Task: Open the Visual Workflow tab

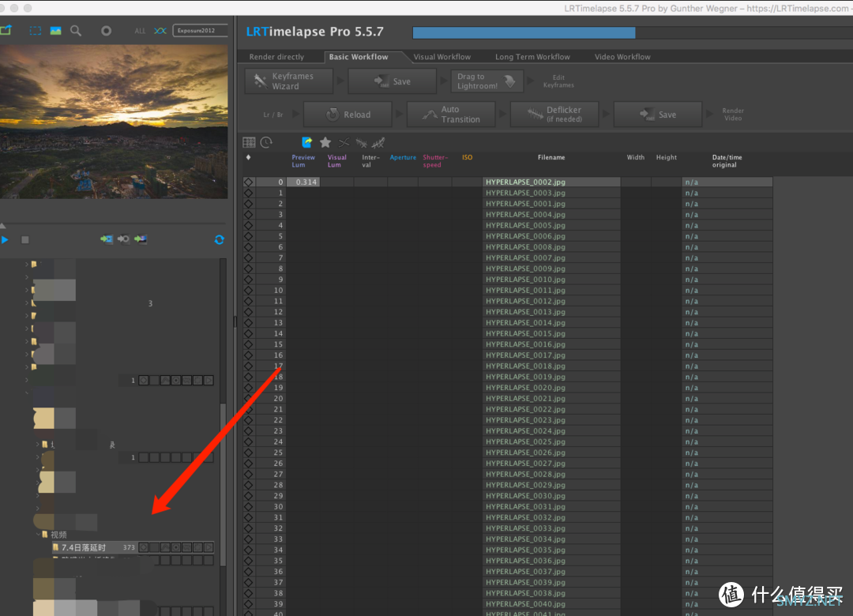Action: tap(442, 57)
